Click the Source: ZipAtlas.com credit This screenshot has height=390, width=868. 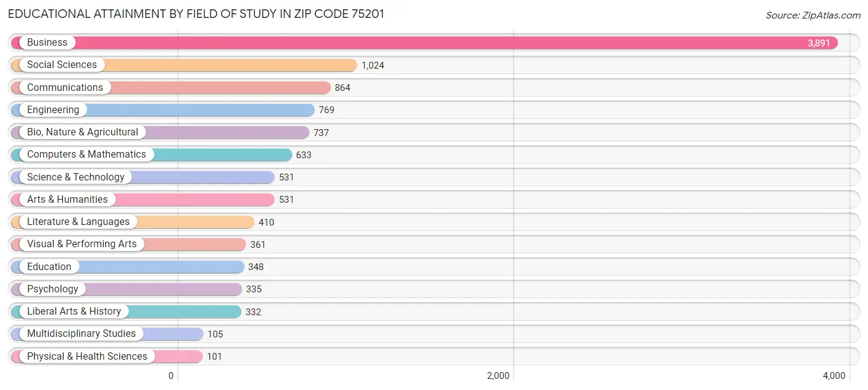(813, 15)
